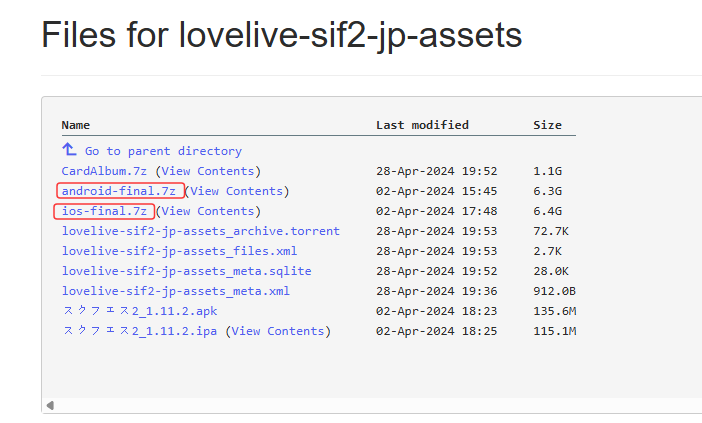View contents of android-final.7z
702x423 pixels.
[236, 191]
